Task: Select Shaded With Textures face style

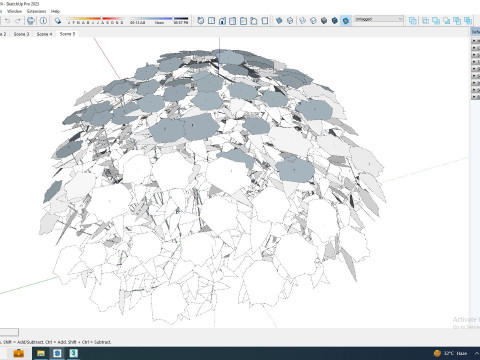Action: click(x=335, y=21)
